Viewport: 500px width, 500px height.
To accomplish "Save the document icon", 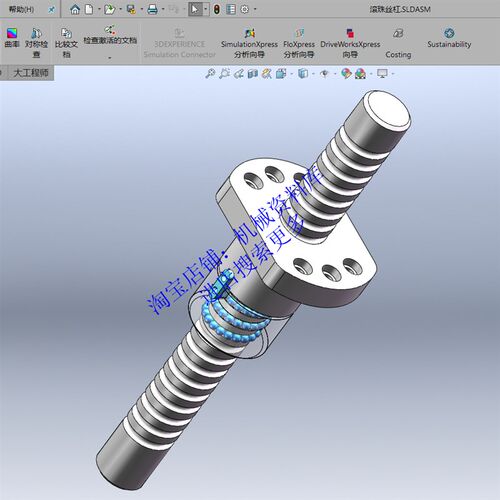I will click(x=131, y=9).
